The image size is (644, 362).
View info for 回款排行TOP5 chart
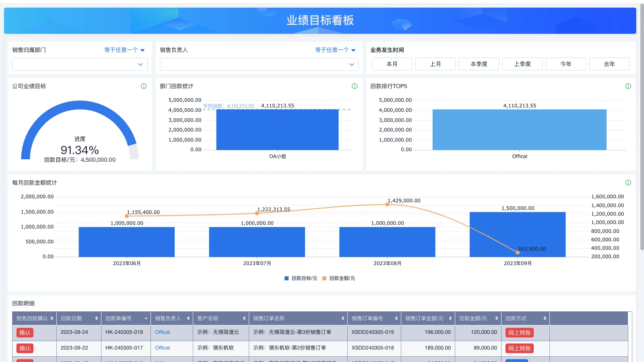(628, 86)
